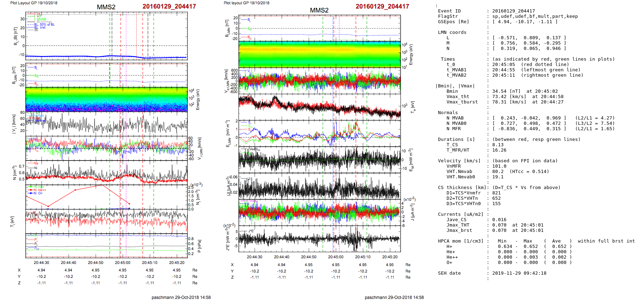Click the J*E' panel in right plot
The height and width of the screenshot is (300, 644).
pyautogui.click(x=320, y=239)
